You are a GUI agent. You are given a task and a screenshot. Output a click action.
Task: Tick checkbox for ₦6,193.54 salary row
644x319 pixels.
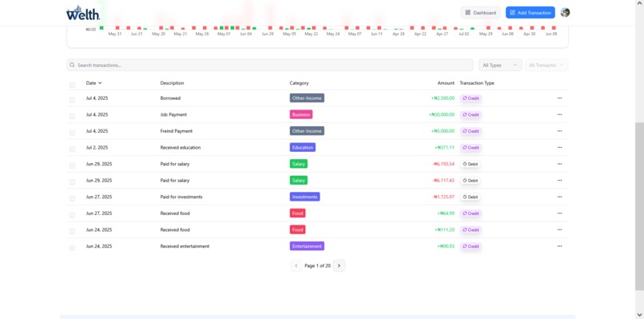click(x=72, y=165)
